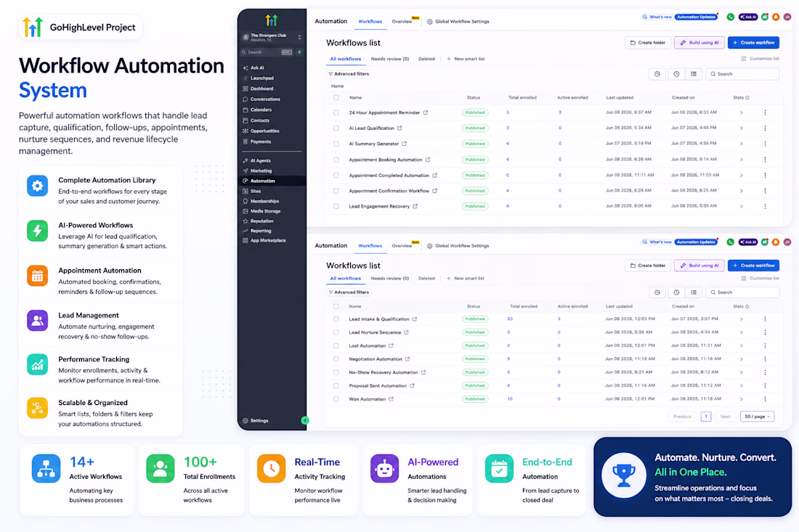799x532 pixels.
Task: Open AI Agents in the sidebar
Action: point(260,161)
